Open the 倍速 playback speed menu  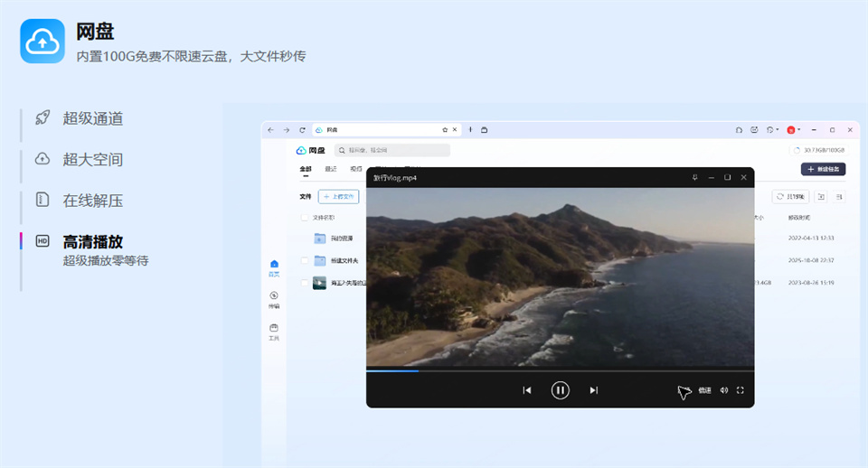click(x=704, y=390)
